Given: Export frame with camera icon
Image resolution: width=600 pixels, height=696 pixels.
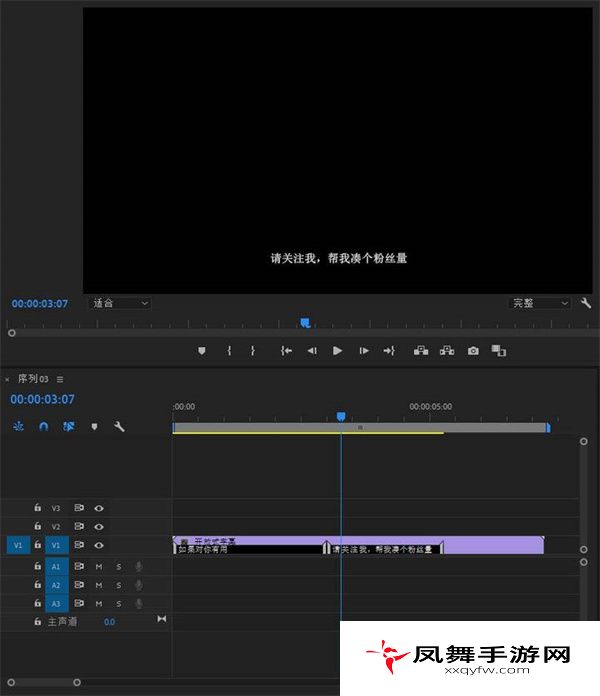Looking at the screenshot, I should point(473,351).
